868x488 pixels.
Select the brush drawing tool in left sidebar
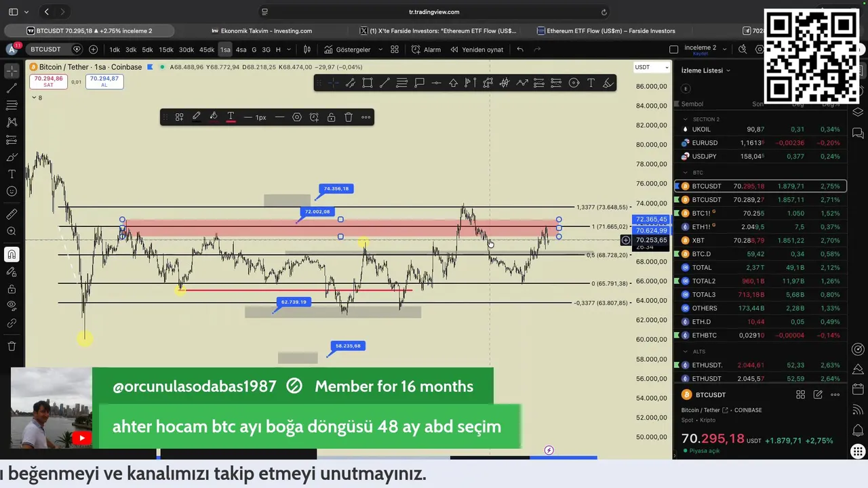[12, 157]
